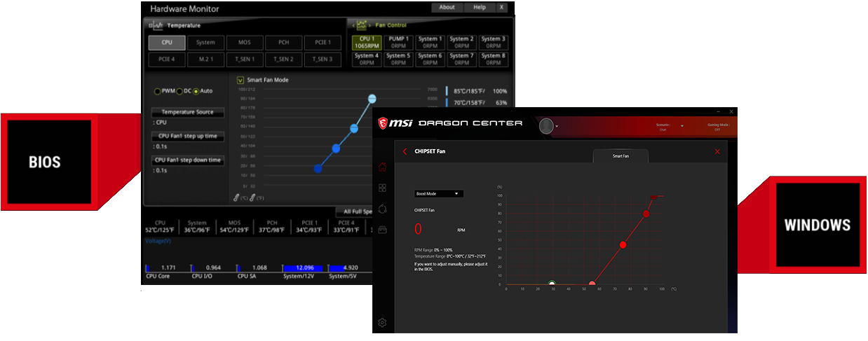
Task: Click the user profile avatar
Action: 546,126
